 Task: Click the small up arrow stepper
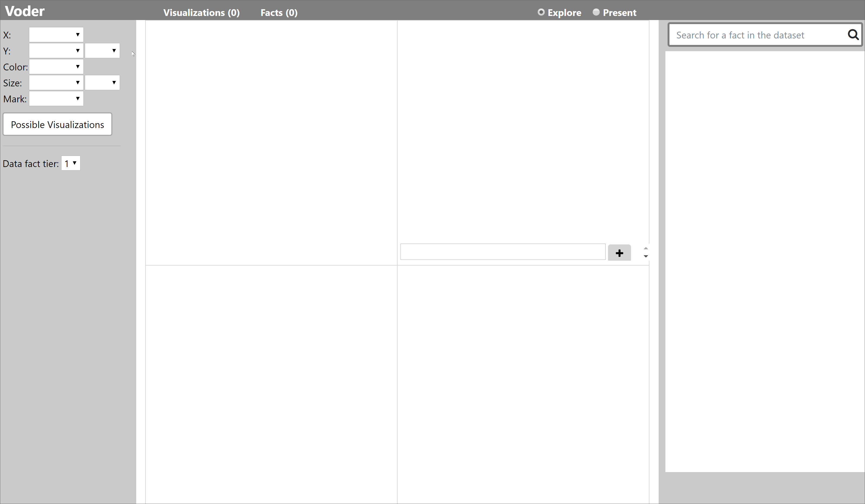(646, 248)
